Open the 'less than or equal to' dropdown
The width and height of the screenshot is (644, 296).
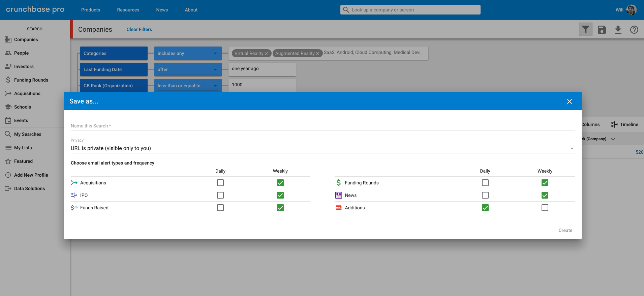coord(188,86)
